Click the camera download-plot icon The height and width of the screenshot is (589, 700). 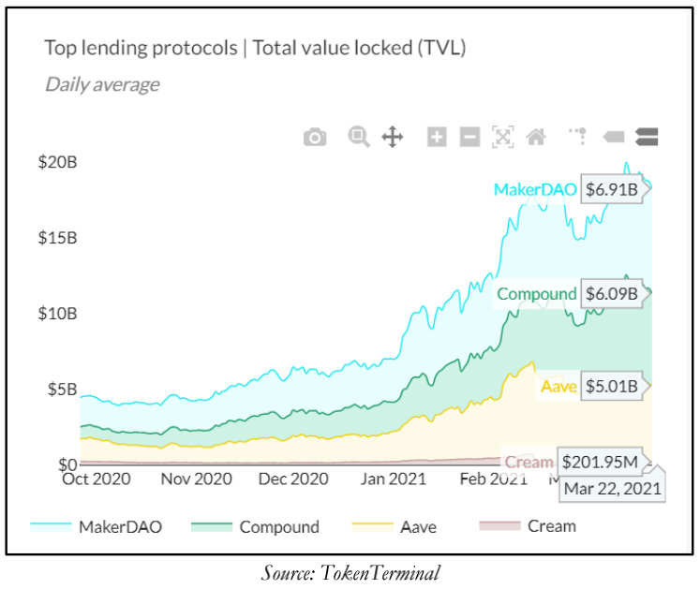pos(315,138)
